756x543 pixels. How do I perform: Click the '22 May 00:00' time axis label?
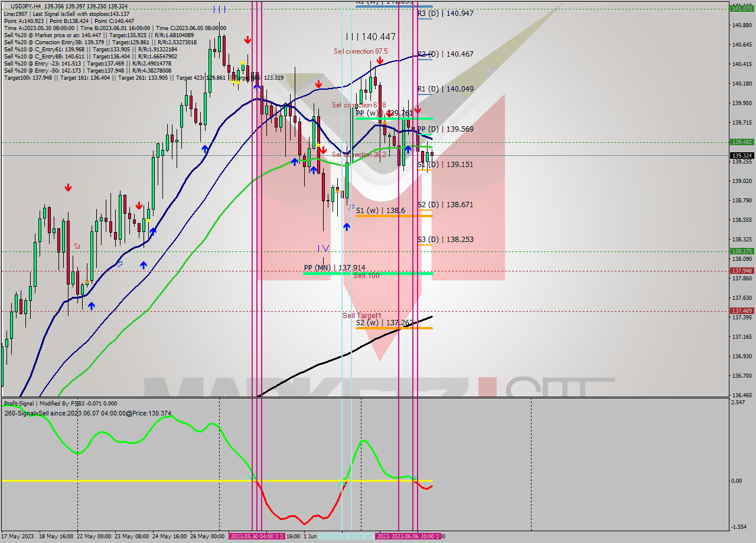[x=94, y=537]
